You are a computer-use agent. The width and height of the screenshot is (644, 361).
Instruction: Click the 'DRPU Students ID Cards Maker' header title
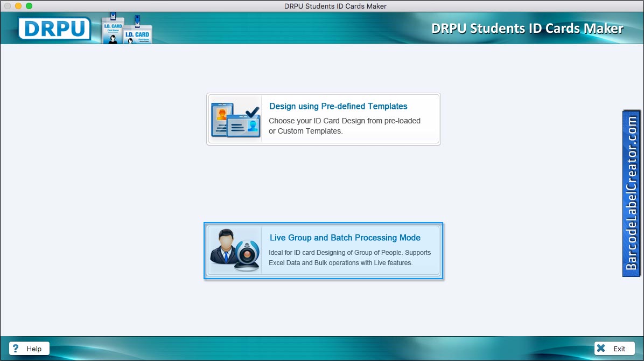click(527, 29)
